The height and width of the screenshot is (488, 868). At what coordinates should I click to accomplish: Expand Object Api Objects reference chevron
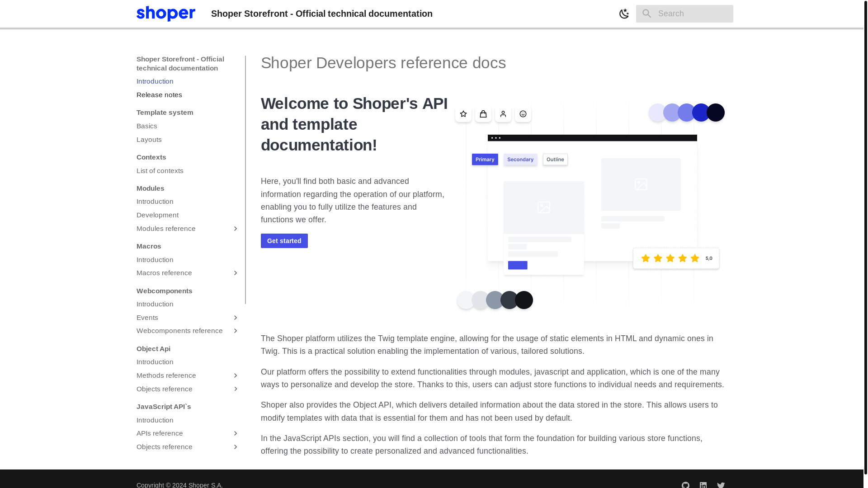pyautogui.click(x=235, y=389)
